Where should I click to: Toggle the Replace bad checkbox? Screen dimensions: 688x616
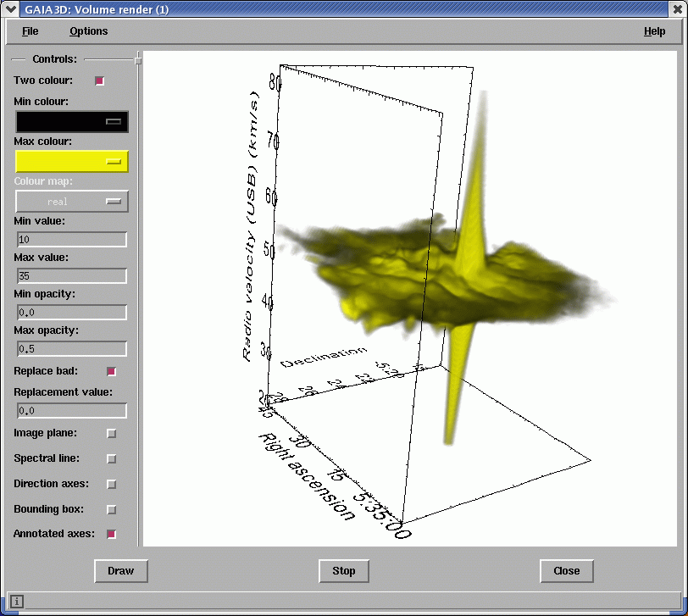[112, 372]
